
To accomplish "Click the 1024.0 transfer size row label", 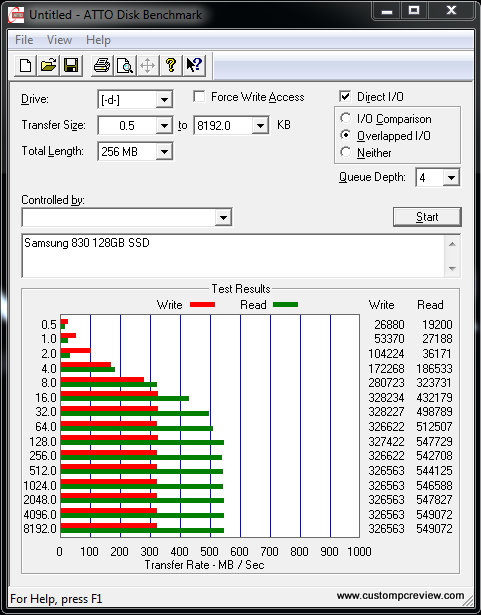I will pos(40,486).
